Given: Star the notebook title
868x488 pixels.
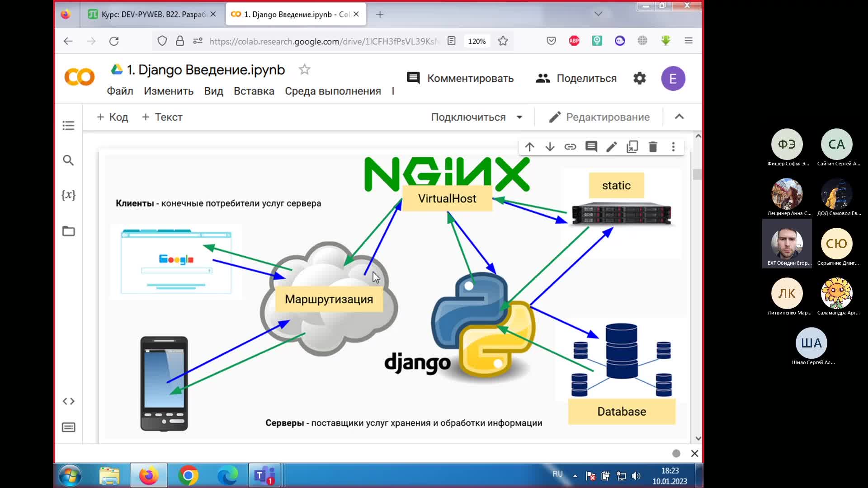Looking at the screenshot, I should (304, 70).
